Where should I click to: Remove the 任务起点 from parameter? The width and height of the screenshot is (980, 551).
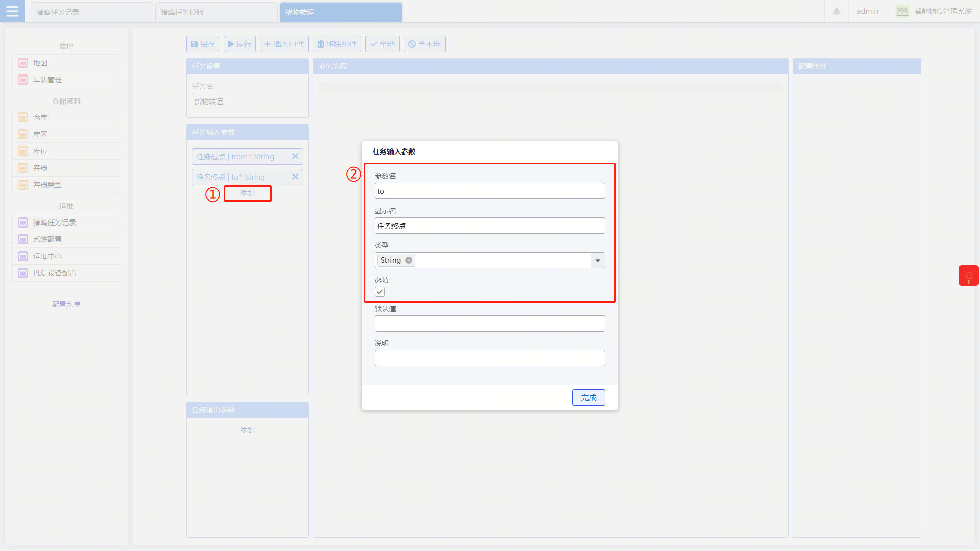tap(295, 157)
